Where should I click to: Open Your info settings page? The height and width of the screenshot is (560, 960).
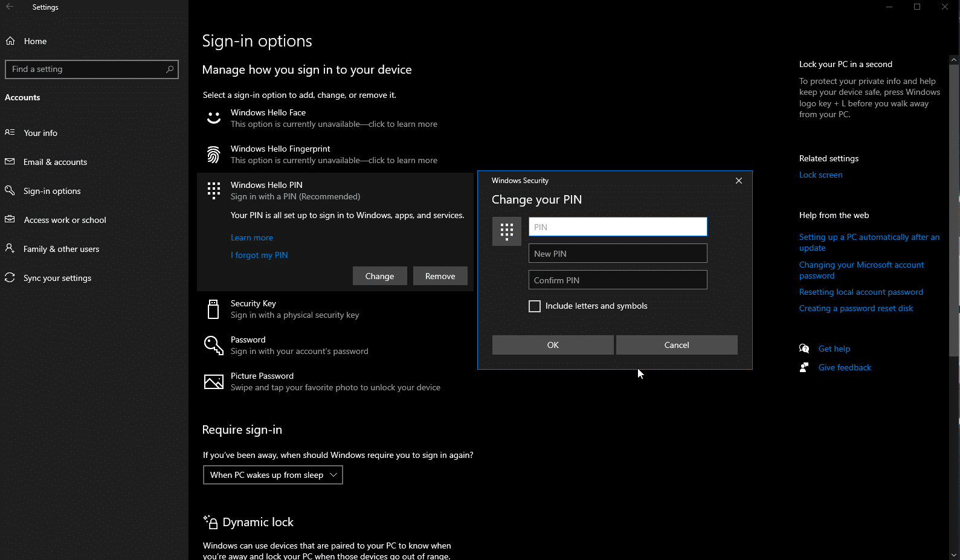tap(40, 133)
